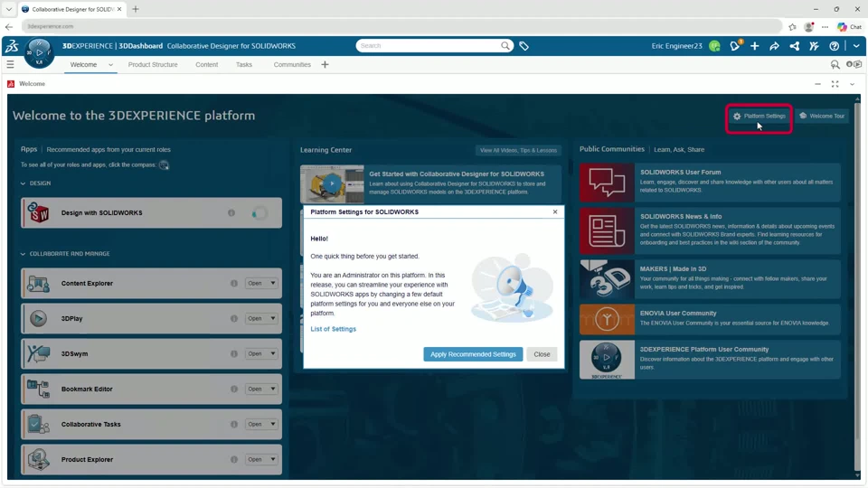Open the Help question mark icon
Image resolution: width=868 pixels, height=488 pixels.
click(835, 46)
